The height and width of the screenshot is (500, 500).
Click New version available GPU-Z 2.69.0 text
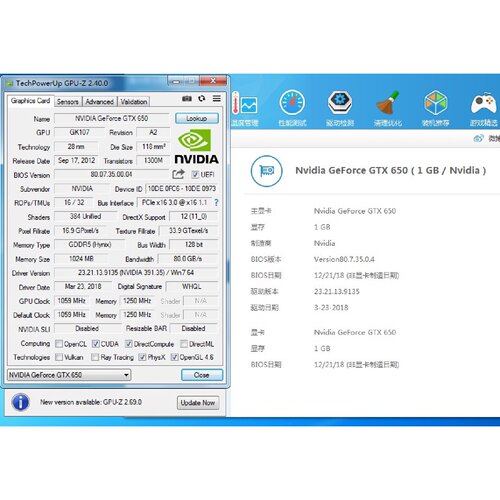point(91,402)
